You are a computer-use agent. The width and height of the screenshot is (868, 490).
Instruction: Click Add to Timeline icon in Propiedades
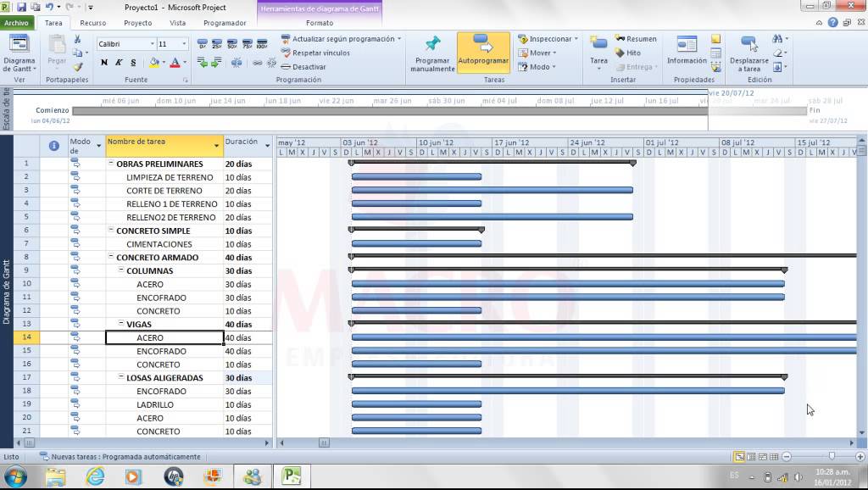(715, 67)
